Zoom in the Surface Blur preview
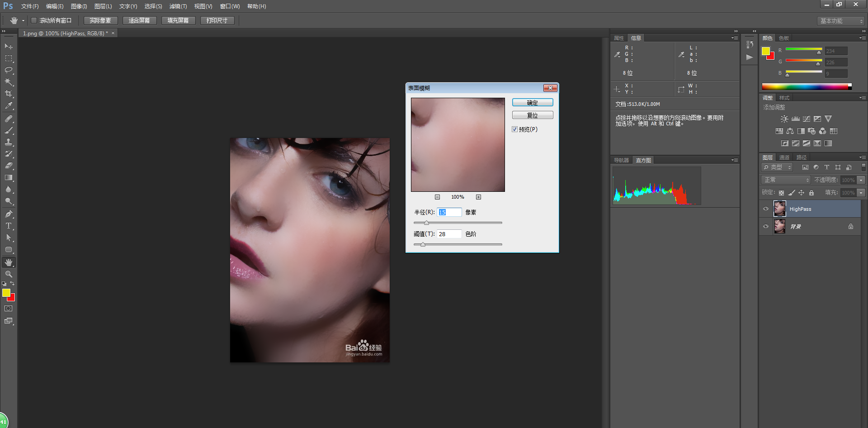The image size is (868, 428). 478,197
